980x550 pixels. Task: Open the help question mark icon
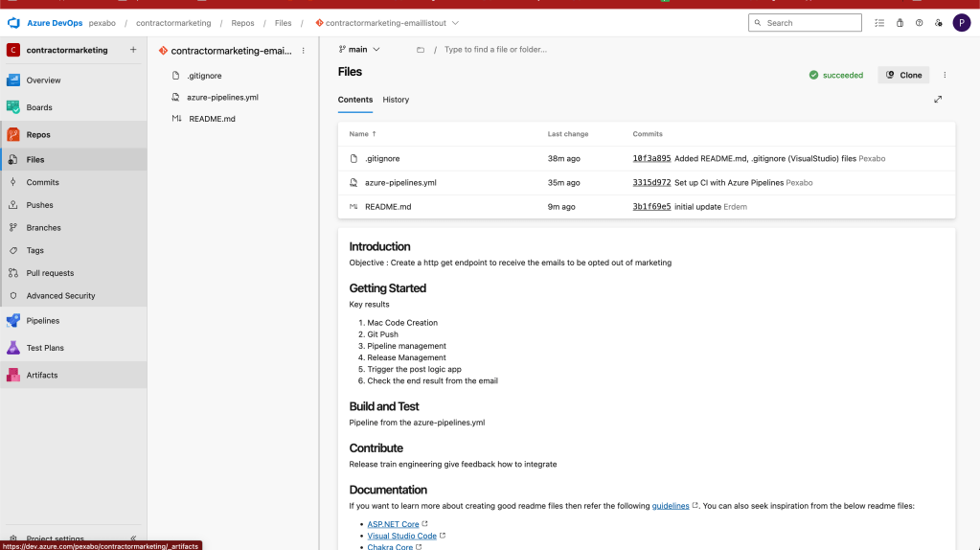click(919, 22)
